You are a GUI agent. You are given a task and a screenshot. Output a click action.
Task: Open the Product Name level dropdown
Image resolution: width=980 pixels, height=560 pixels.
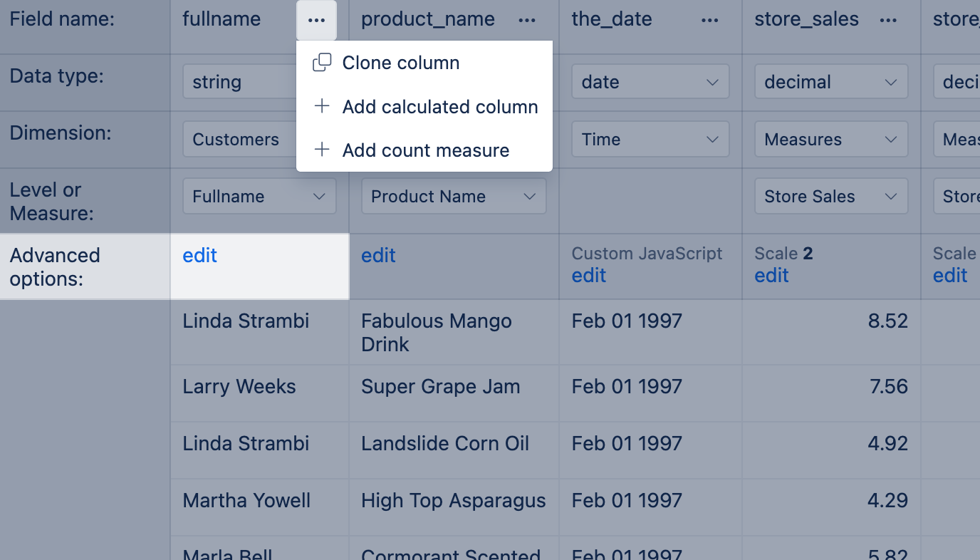[x=453, y=197]
